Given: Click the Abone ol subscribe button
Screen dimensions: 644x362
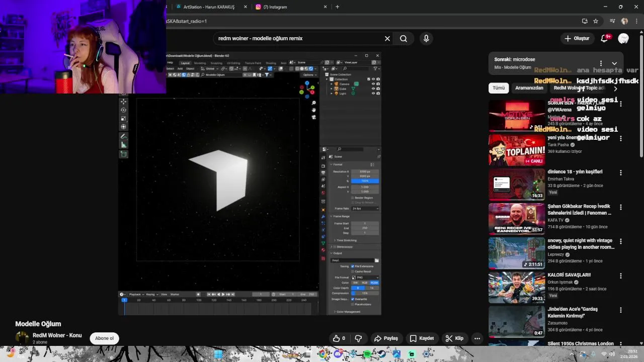Looking at the screenshot, I should click(x=105, y=338).
